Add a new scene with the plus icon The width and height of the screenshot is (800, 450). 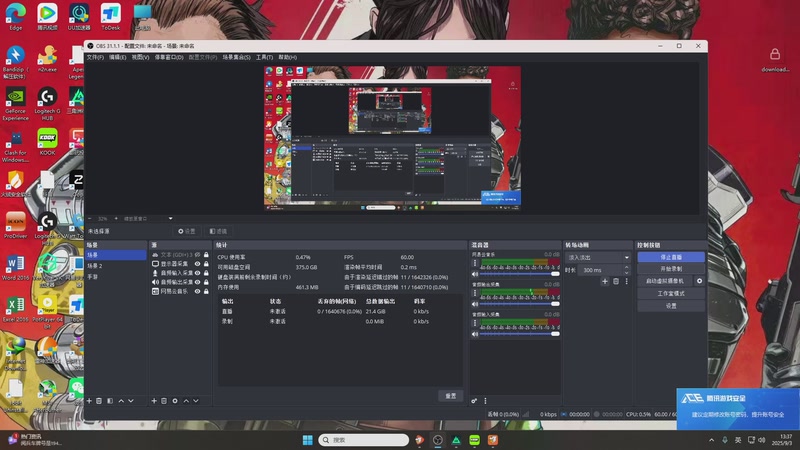tap(89, 401)
